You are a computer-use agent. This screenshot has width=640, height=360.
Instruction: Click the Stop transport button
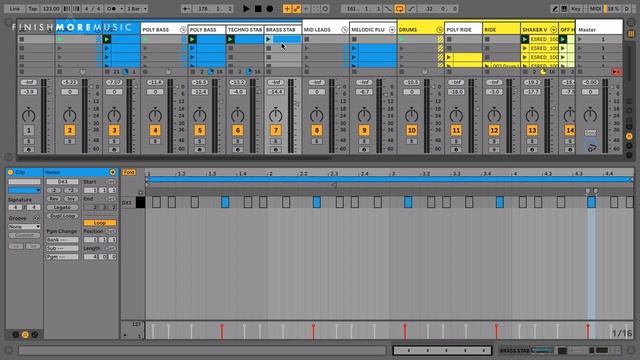click(x=258, y=8)
